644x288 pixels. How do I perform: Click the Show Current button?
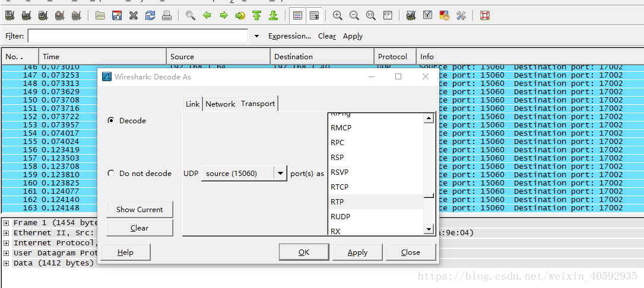139,209
